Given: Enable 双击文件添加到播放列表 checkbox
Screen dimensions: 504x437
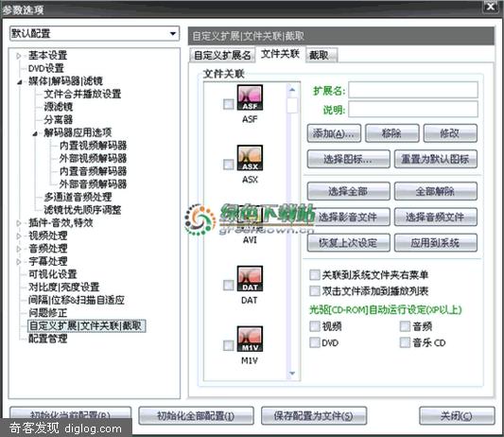Looking at the screenshot, I should tap(314, 291).
